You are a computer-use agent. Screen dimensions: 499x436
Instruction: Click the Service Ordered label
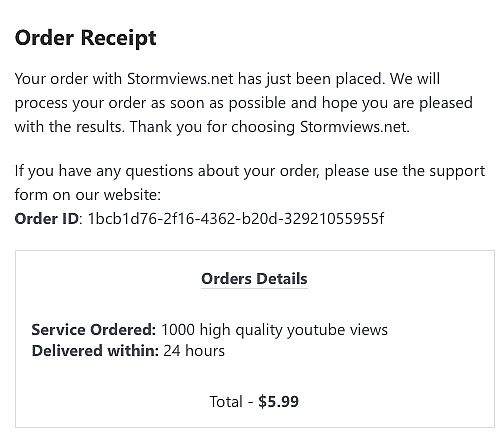tap(94, 330)
